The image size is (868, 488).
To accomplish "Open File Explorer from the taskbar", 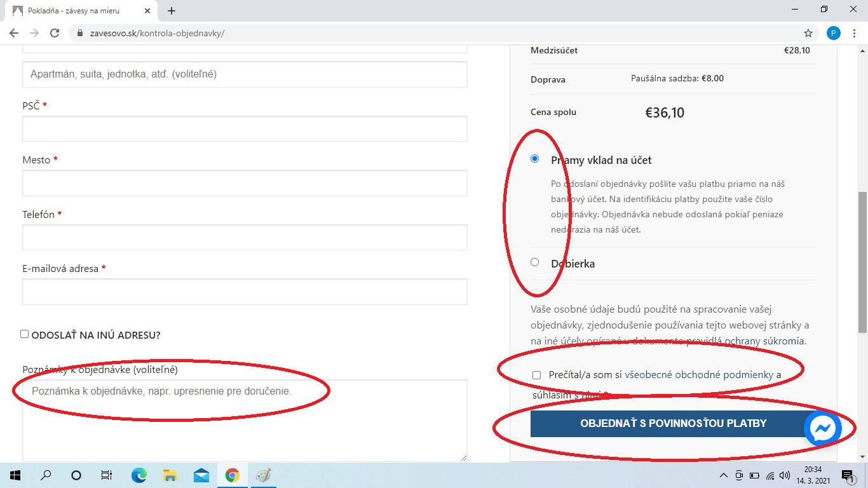I will tap(170, 475).
